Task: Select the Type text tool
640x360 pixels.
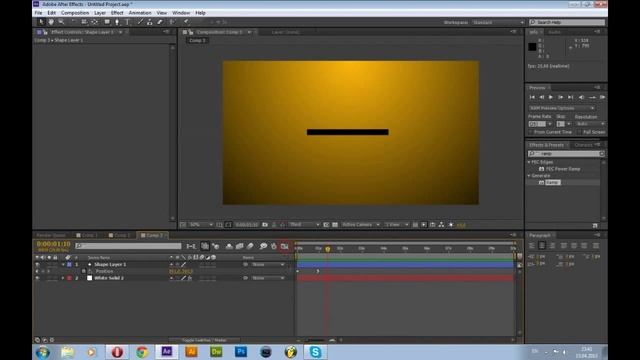Action: (127, 22)
